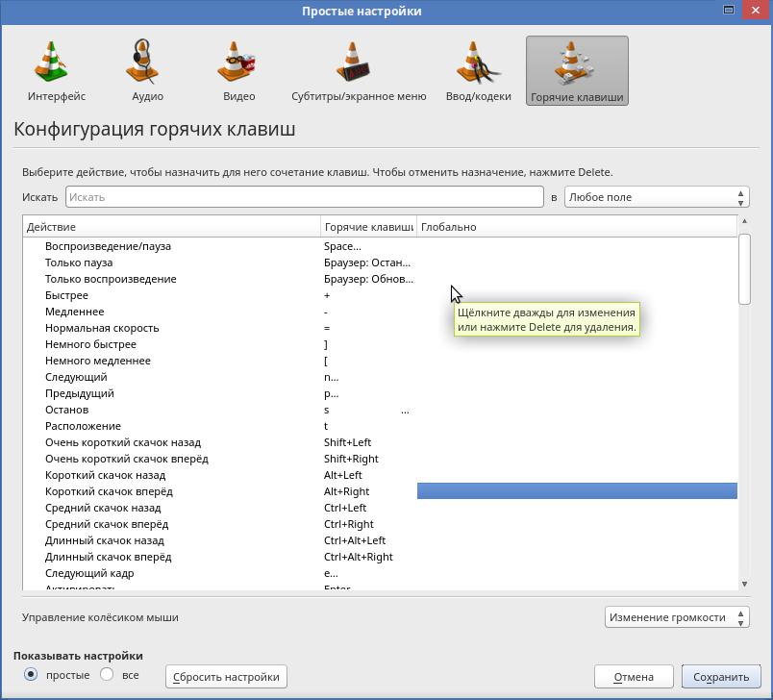Select the Короткий скачок вперёд row

[x=380, y=491]
